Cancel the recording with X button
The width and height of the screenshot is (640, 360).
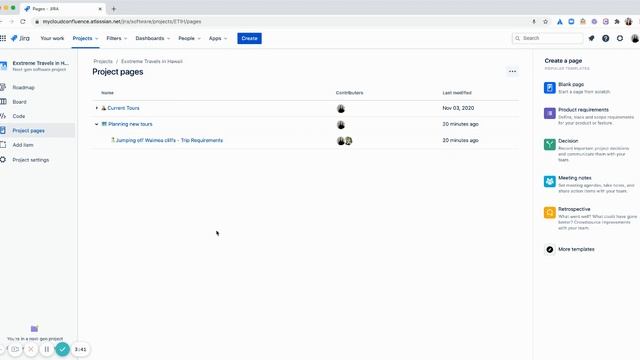tap(31, 349)
